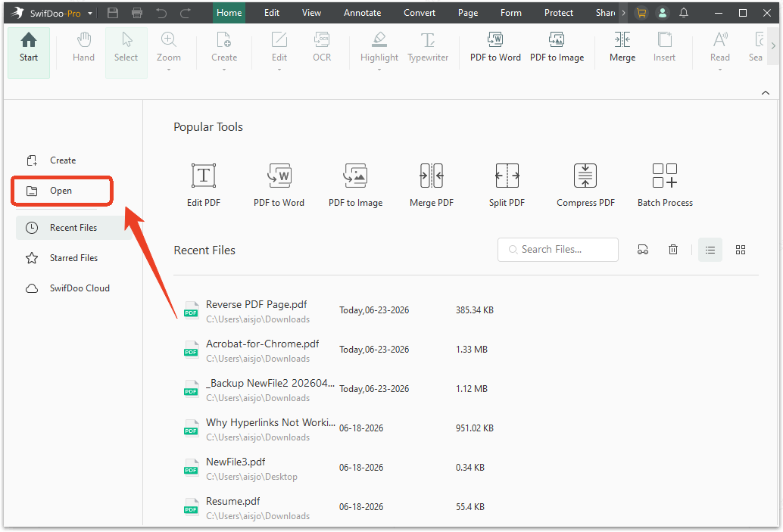Screen dimensions: 783x532
Task: Click the print icon in title bar
Action: [x=137, y=13]
